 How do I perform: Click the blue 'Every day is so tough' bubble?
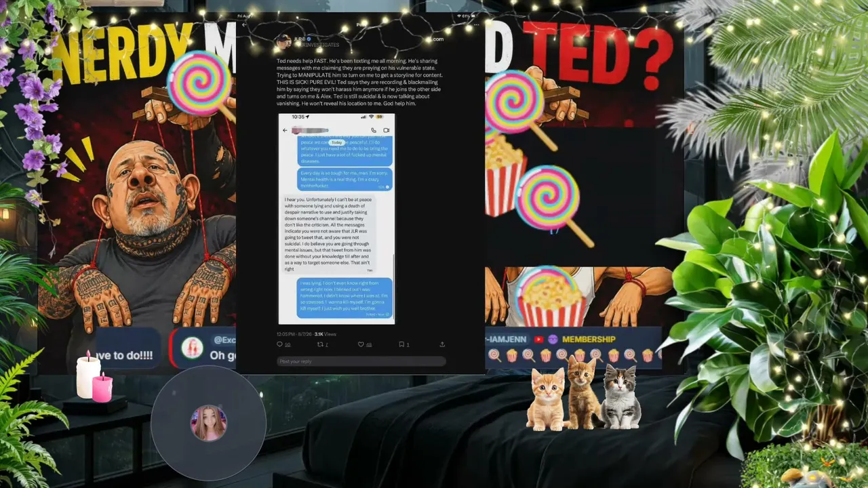tap(344, 180)
